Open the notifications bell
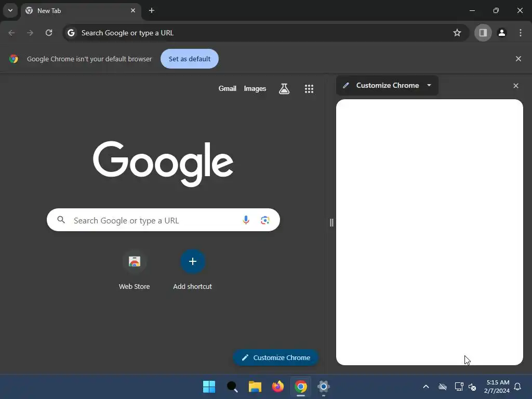 518,387
